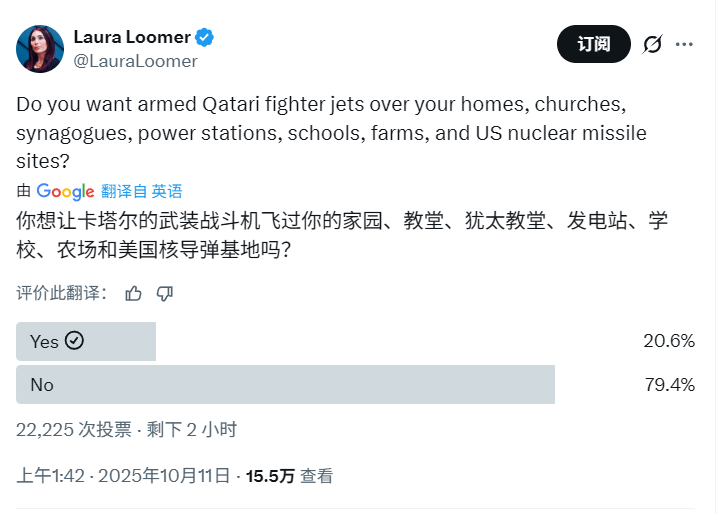
Task: Click the 79.4% poll result
Action: click(669, 384)
